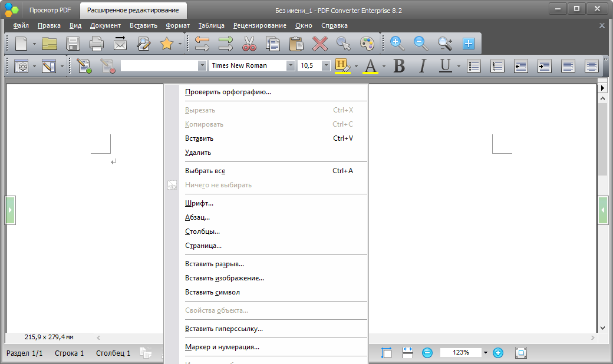Open the Файл menu
The image size is (613, 364).
(21, 25)
